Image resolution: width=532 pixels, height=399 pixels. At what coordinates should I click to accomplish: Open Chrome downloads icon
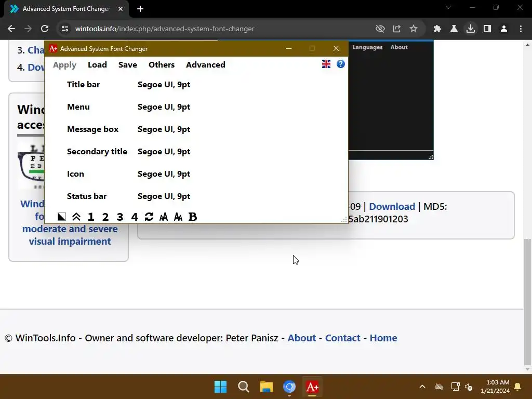(470, 29)
